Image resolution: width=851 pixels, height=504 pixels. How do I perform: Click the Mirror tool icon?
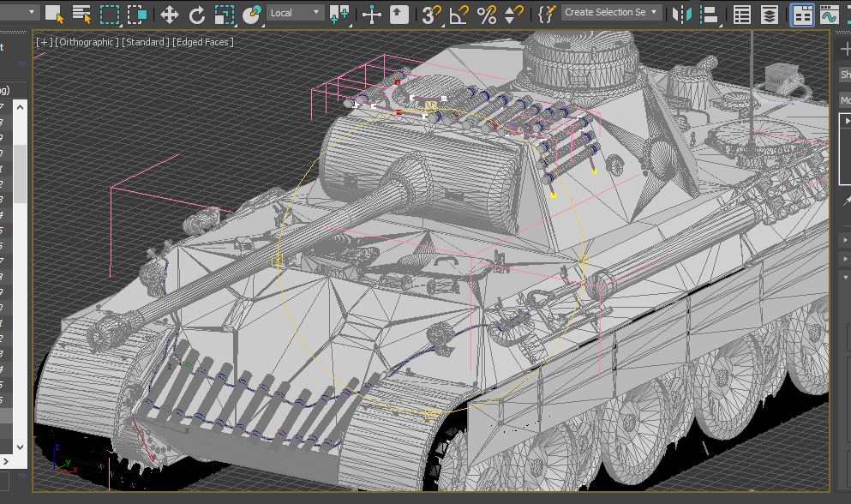pos(681,14)
